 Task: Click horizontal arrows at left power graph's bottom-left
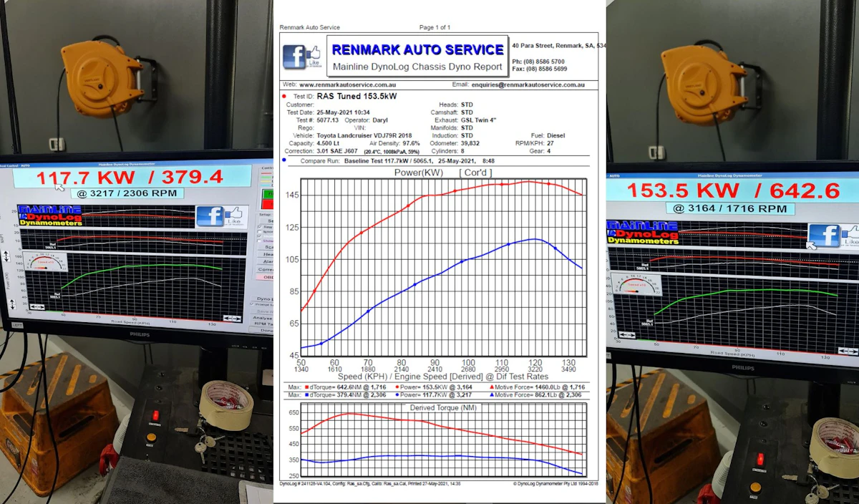point(36,308)
